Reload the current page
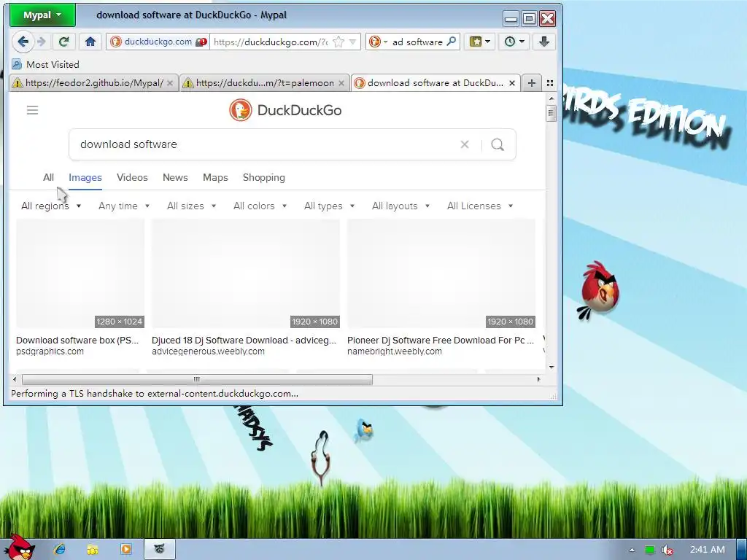This screenshot has width=747, height=560. tap(64, 42)
